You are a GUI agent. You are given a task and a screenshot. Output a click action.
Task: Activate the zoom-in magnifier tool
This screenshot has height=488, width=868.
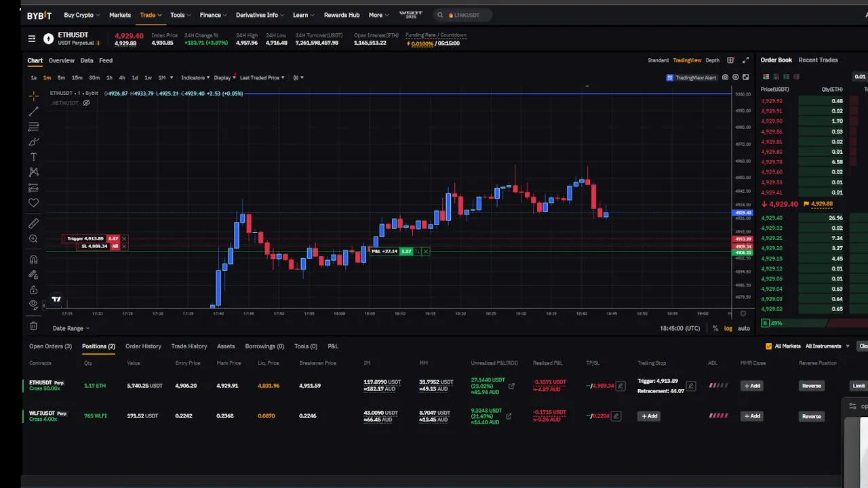pyautogui.click(x=33, y=239)
